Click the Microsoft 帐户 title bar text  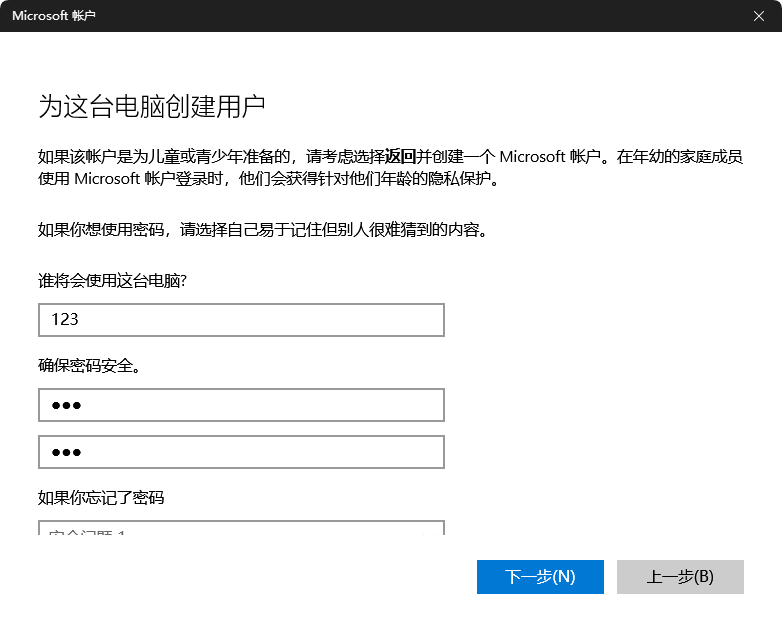point(54,16)
